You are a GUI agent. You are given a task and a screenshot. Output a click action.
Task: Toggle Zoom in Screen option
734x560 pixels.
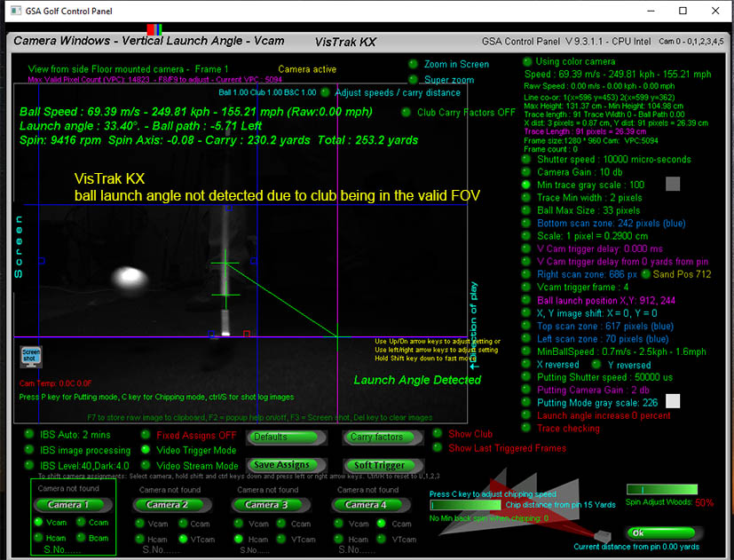coord(413,64)
